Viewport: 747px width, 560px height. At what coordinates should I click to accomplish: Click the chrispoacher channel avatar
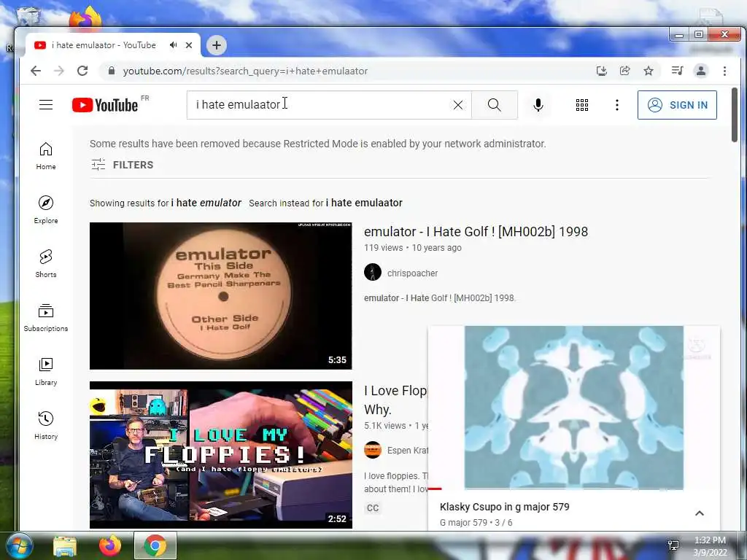(x=373, y=273)
